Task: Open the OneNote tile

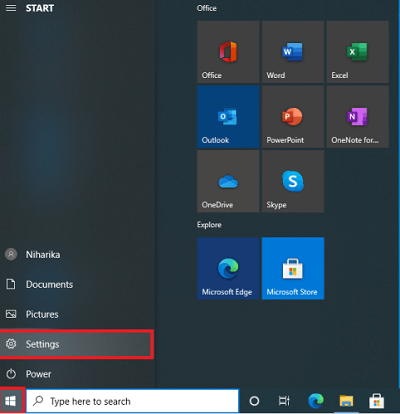Action: click(357, 117)
